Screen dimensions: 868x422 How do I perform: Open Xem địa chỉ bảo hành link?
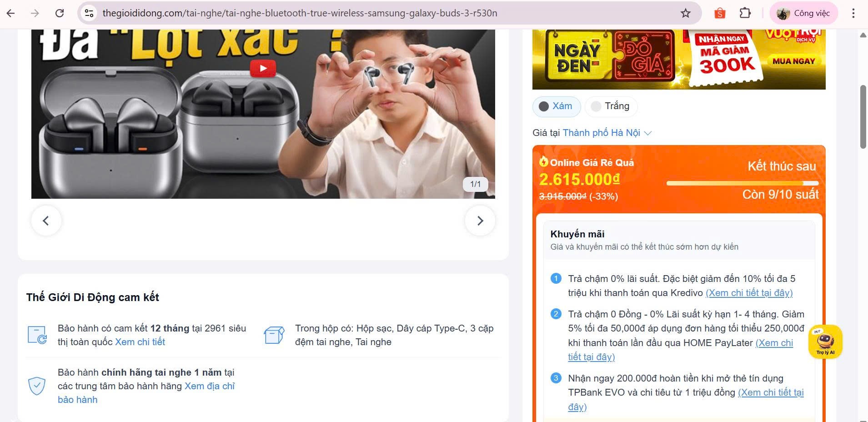coord(209,386)
